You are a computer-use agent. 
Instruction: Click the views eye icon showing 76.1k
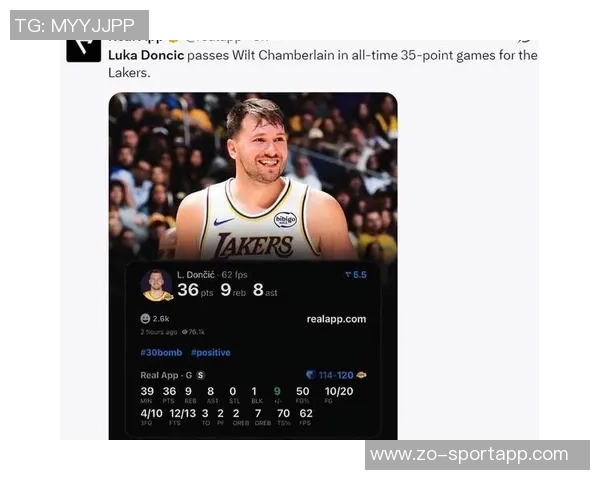click(x=184, y=332)
